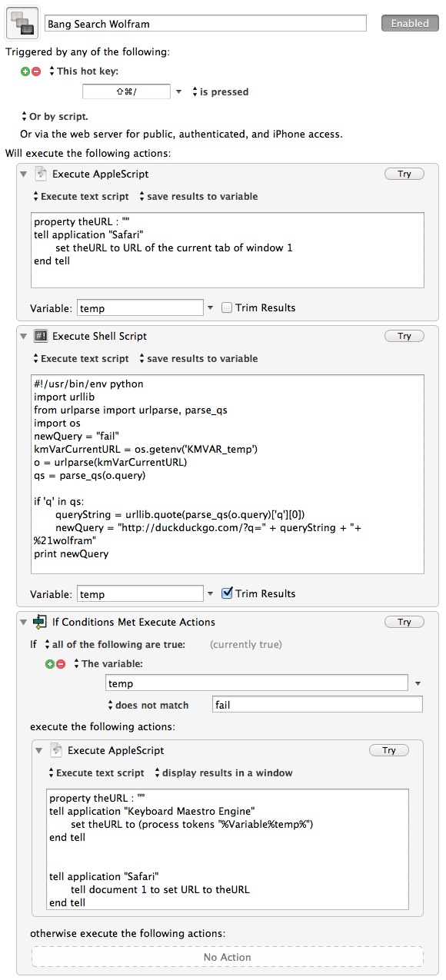The height and width of the screenshot is (980, 446).
Task: Open 'display results in a window' popup menu
Action: tap(224, 772)
